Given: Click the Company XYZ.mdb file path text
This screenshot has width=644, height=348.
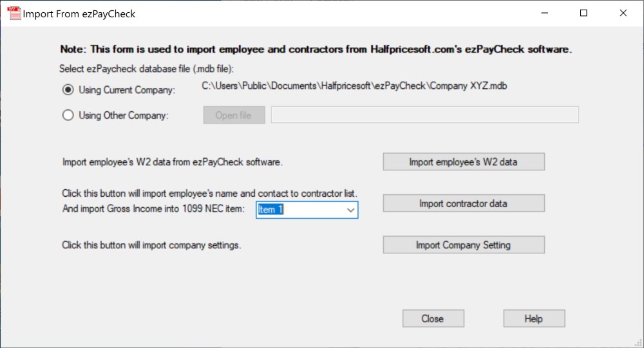Looking at the screenshot, I should 354,85.
